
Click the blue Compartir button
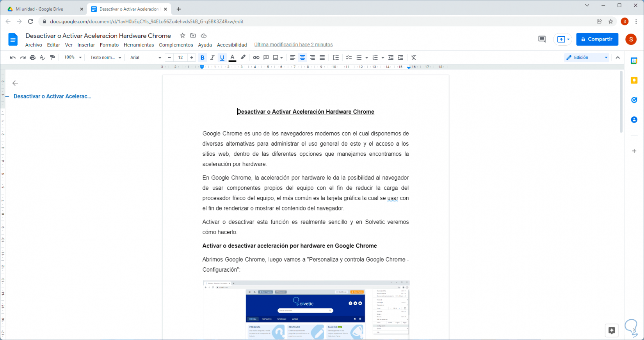coord(597,39)
